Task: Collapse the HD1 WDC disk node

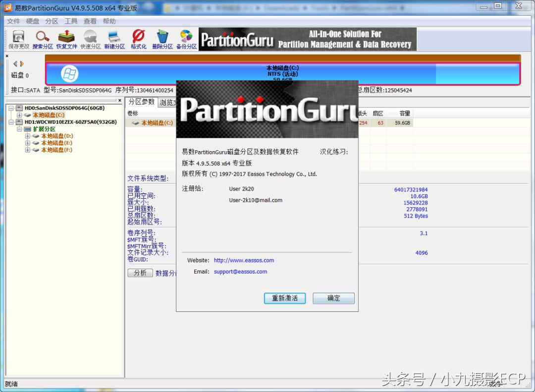Action: coord(11,122)
